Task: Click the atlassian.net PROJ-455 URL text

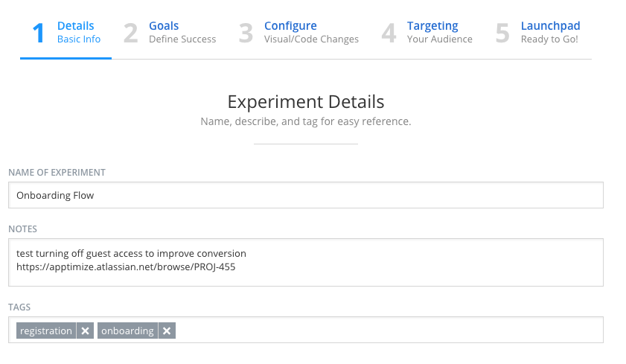Action: pyautogui.click(x=126, y=267)
